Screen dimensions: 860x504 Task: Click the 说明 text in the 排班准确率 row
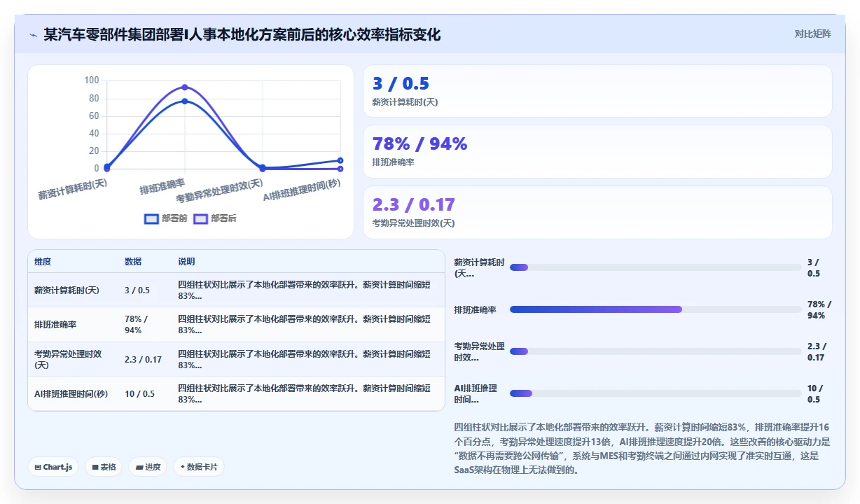(x=304, y=325)
